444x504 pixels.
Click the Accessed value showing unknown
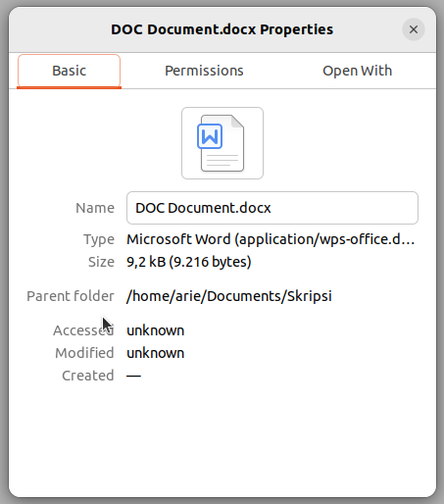pos(155,330)
